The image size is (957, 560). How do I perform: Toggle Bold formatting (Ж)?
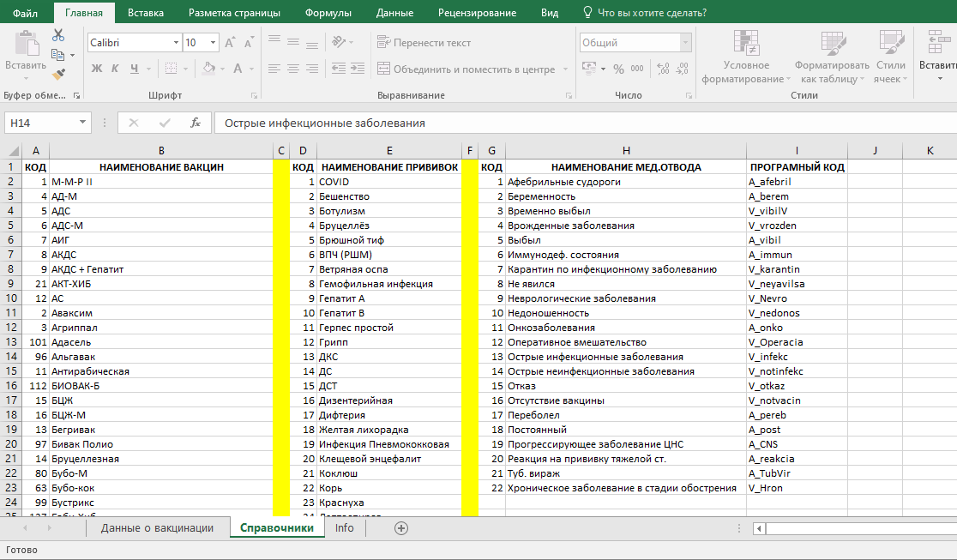(x=96, y=69)
